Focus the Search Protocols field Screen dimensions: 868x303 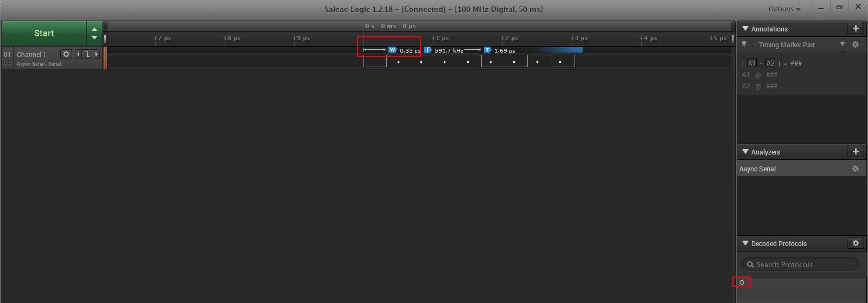click(800, 265)
